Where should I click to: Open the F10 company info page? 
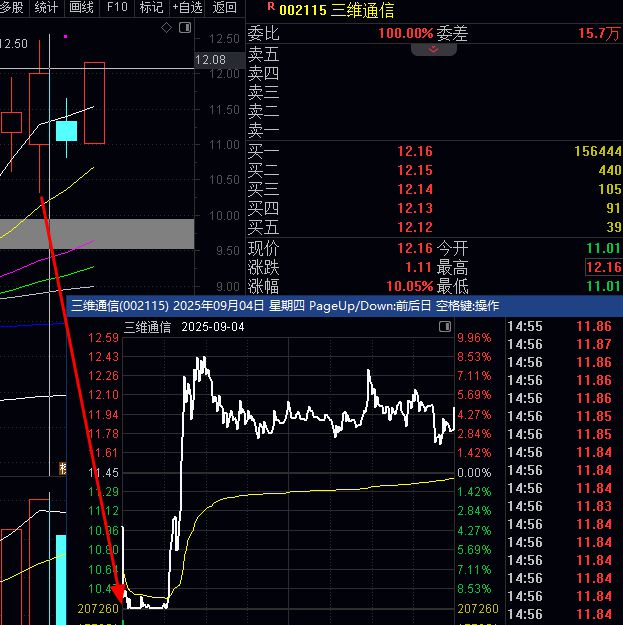[x=117, y=7]
